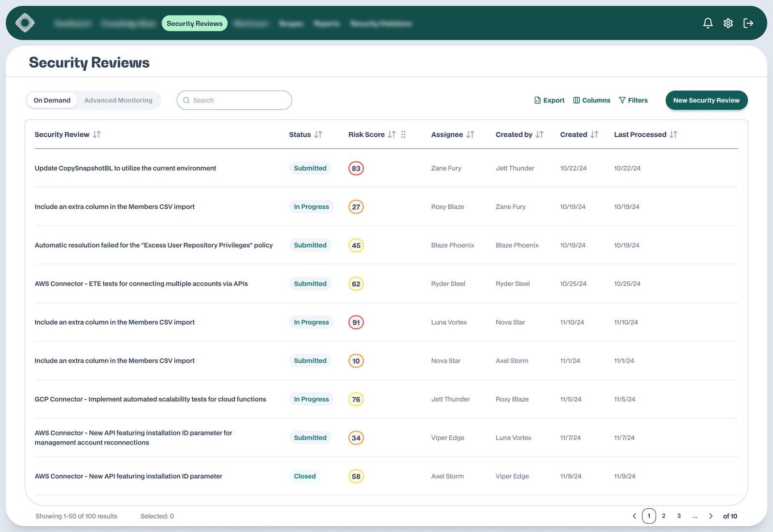Click risk score 62 badge
Image resolution: width=773 pixels, height=532 pixels.
tap(356, 284)
